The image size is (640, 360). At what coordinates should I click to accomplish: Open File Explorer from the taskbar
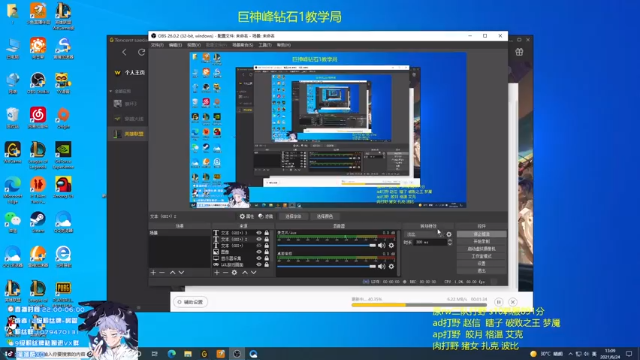(x=188, y=354)
